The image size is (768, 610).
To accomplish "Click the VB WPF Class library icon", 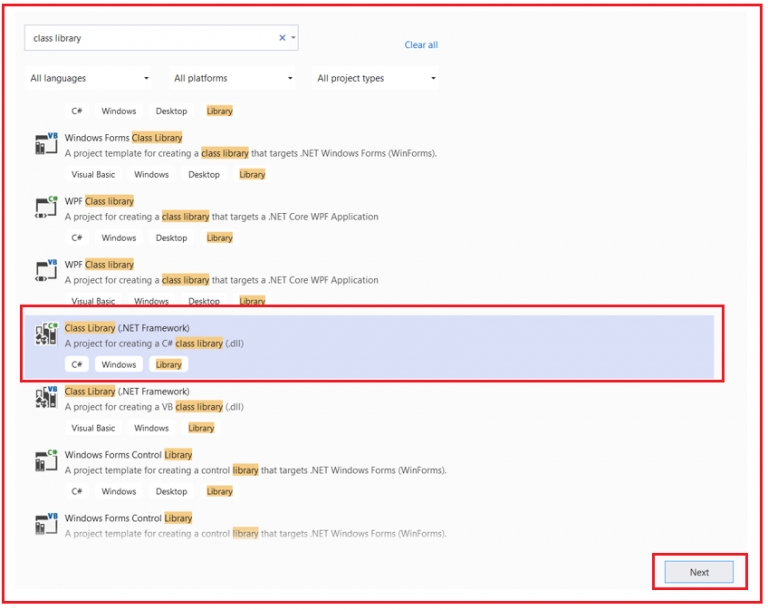I will (x=46, y=270).
